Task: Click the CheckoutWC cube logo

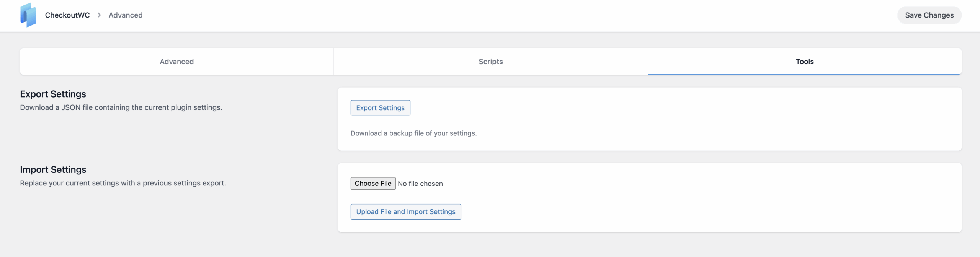Action: click(x=28, y=15)
